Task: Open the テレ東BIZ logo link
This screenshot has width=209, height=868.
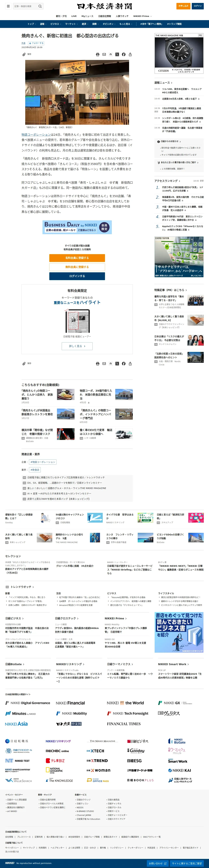Action: 55,761
